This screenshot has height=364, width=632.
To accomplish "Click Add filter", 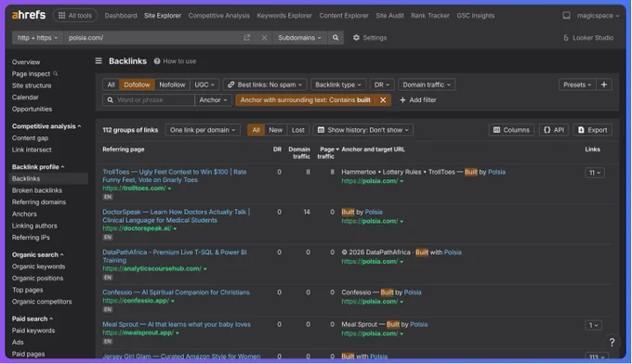I will pyautogui.click(x=418, y=100).
